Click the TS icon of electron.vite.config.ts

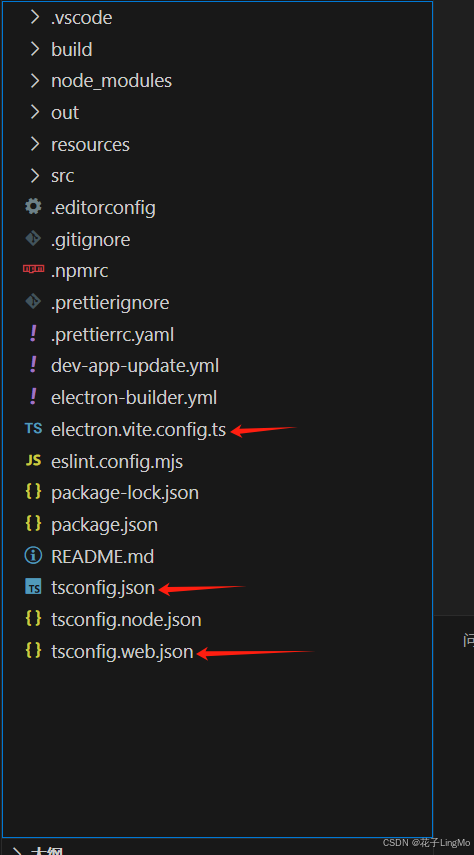[x=33, y=429]
